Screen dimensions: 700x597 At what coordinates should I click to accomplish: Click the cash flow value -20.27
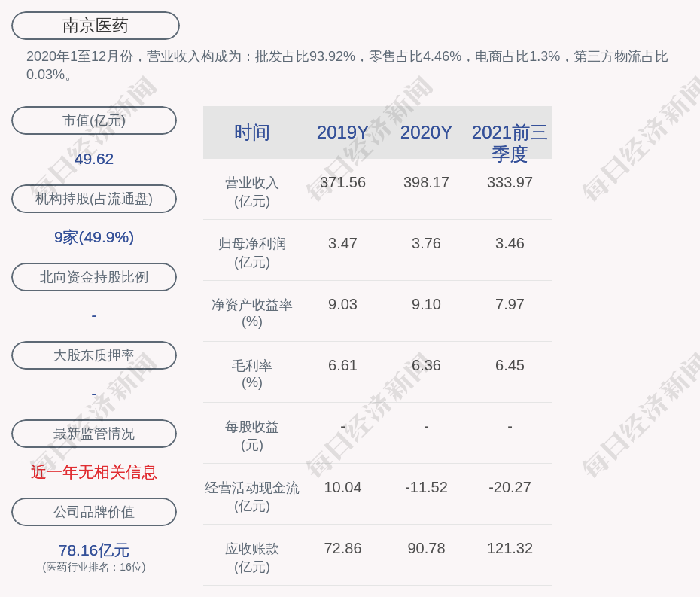[x=510, y=487]
